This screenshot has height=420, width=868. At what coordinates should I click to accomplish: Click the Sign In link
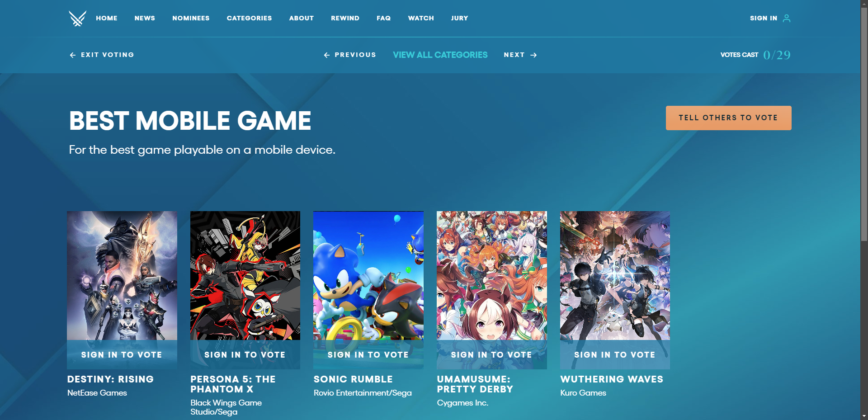click(x=764, y=18)
